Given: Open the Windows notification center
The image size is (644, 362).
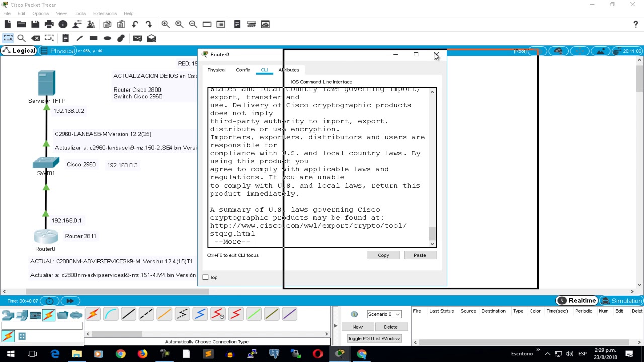Looking at the screenshot, I should coord(629,354).
